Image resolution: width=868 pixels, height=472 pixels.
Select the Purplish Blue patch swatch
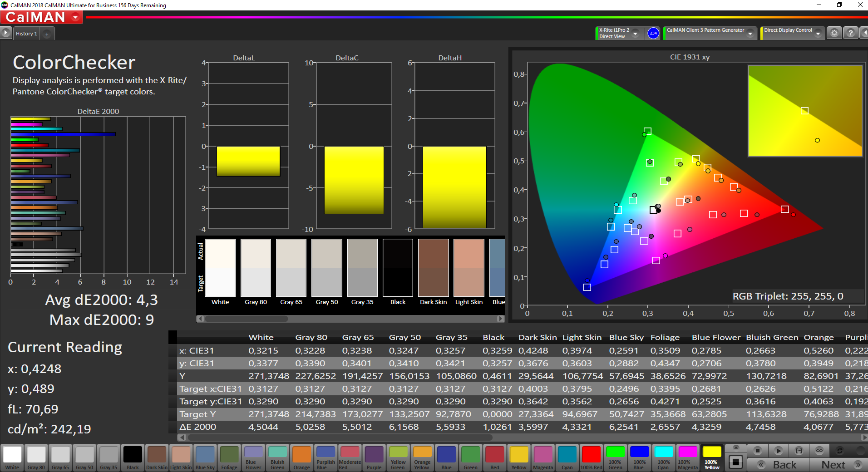tap(325, 457)
